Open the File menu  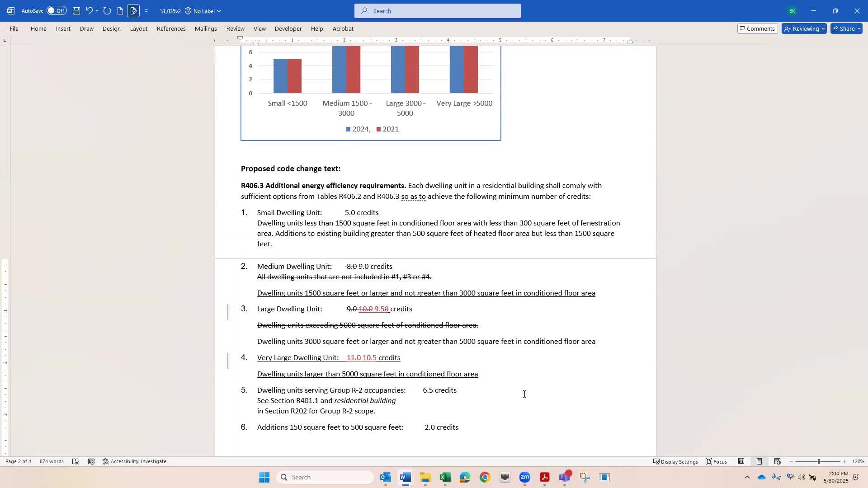(14, 28)
